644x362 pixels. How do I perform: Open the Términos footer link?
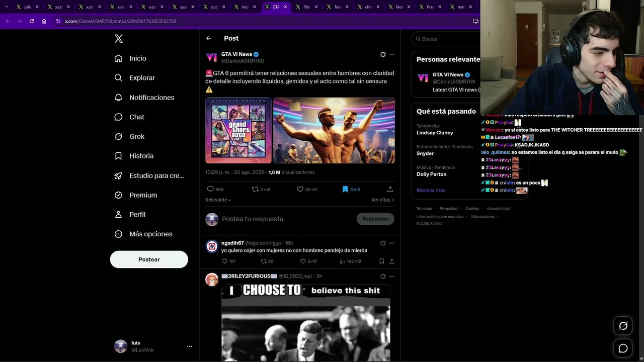point(424,209)
